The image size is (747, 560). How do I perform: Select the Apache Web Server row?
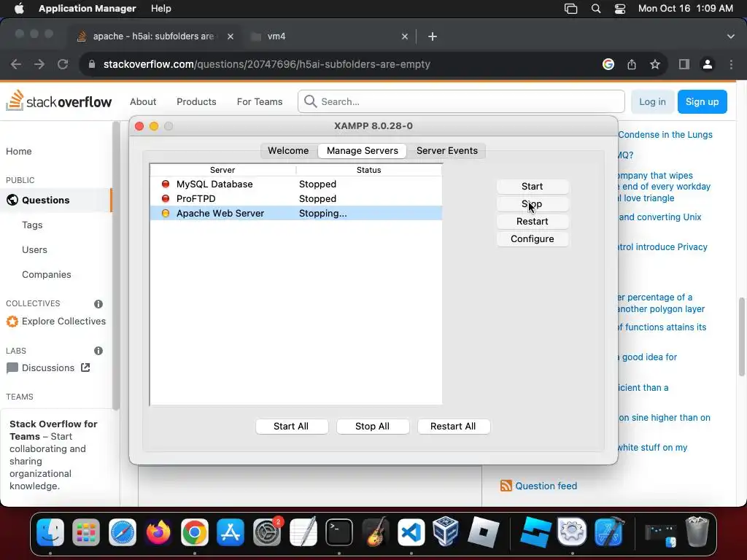point(296,214)
